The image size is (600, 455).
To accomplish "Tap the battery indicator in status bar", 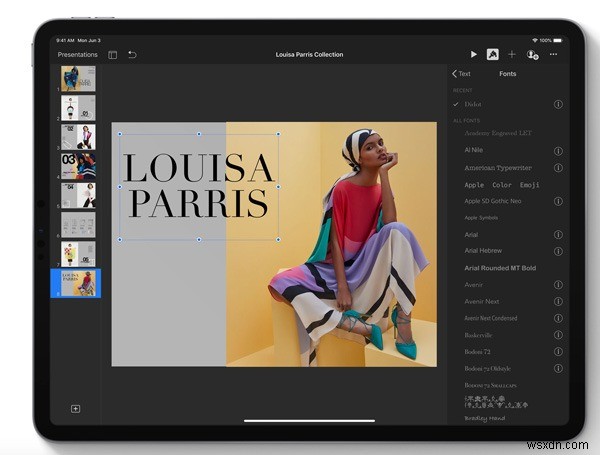I will click(558, 40).
